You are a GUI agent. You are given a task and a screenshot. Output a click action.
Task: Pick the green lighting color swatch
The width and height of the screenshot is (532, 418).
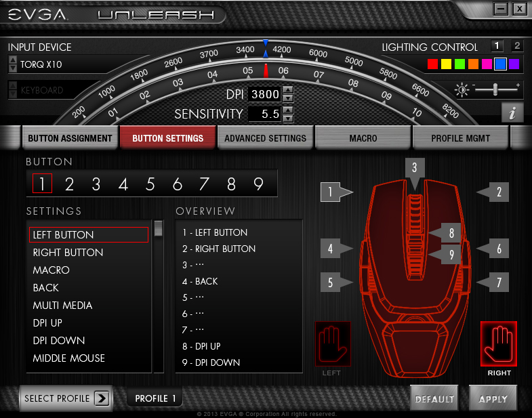pyautogui.click(x=460, y=64)
